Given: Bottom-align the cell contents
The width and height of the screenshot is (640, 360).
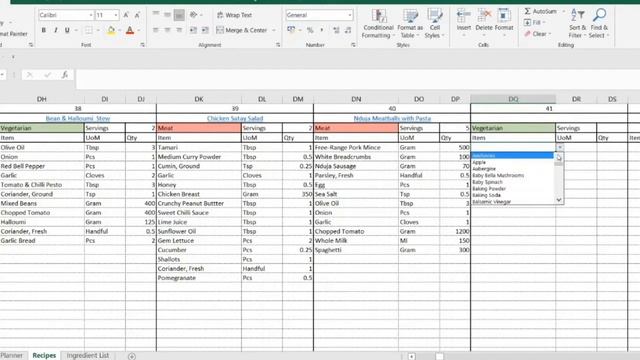Looking at the screenshot, I should [x=179, y=15].
